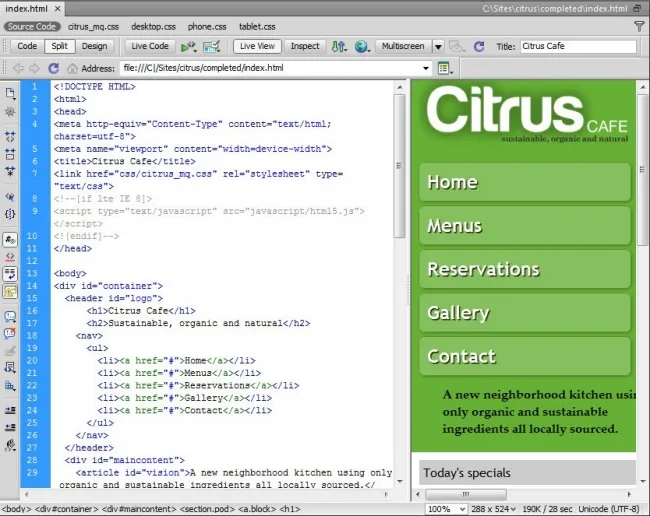Click the Split view button
Image resolution: width=650 pixels, height=516 pixels.
59,46
